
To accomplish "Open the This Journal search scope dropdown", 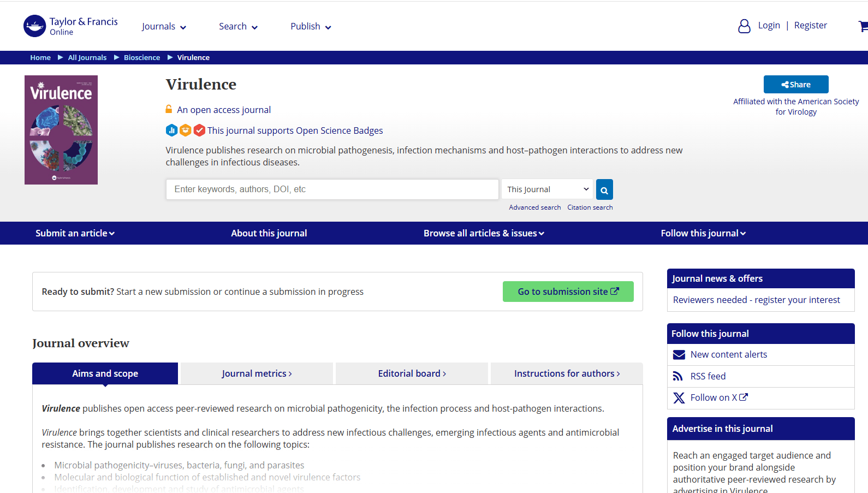I will tap(548, 189).
